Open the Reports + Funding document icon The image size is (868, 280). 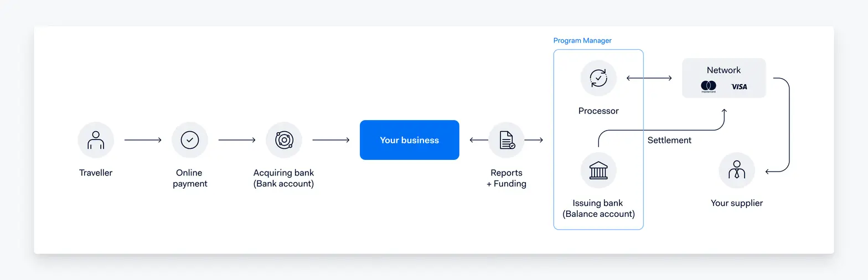pyautogui.click(x=507, y=140)
